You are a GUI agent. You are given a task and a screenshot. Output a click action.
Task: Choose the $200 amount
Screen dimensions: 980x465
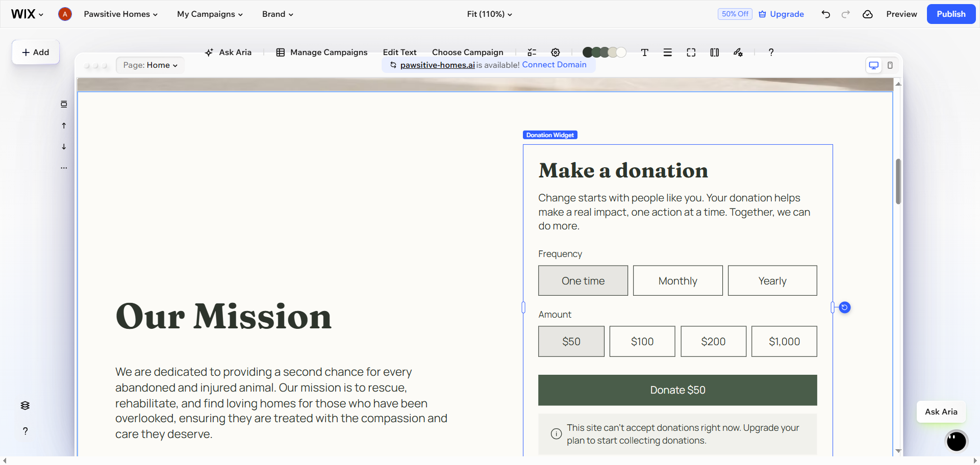713,341
